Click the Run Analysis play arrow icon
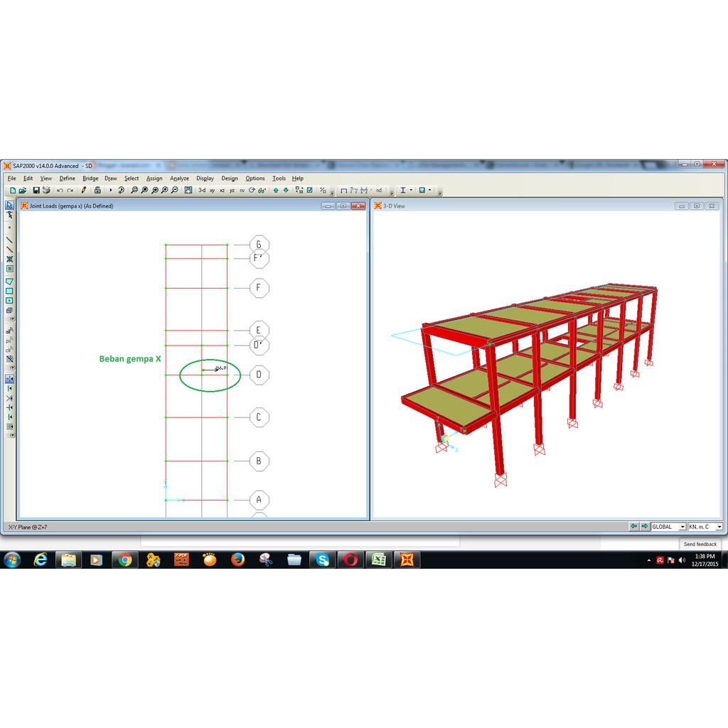Viewport: 728px width, 728px height. tap(110, 191)
